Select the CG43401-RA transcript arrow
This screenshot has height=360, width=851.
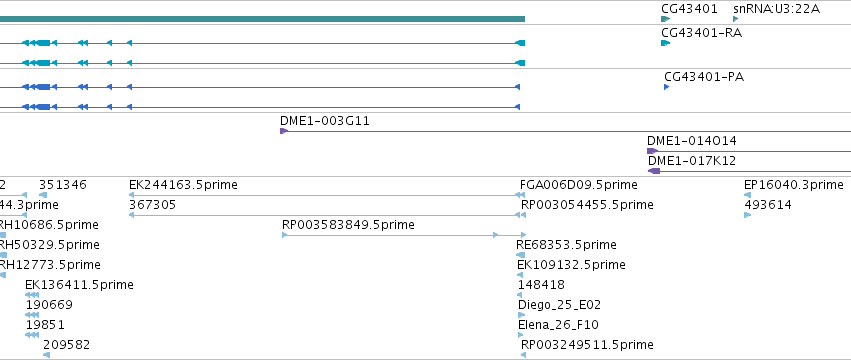click(x=665, y=43)
